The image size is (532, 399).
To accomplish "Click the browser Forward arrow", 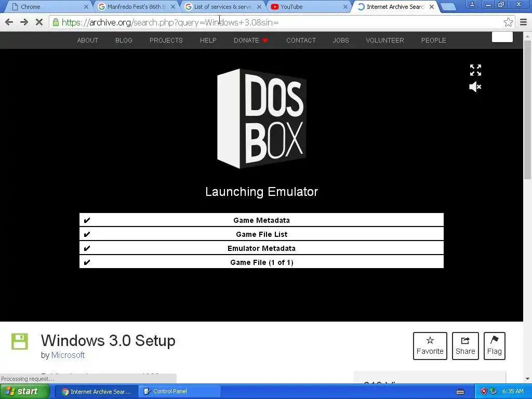I will pyautogui.click(x=24, y=22).
